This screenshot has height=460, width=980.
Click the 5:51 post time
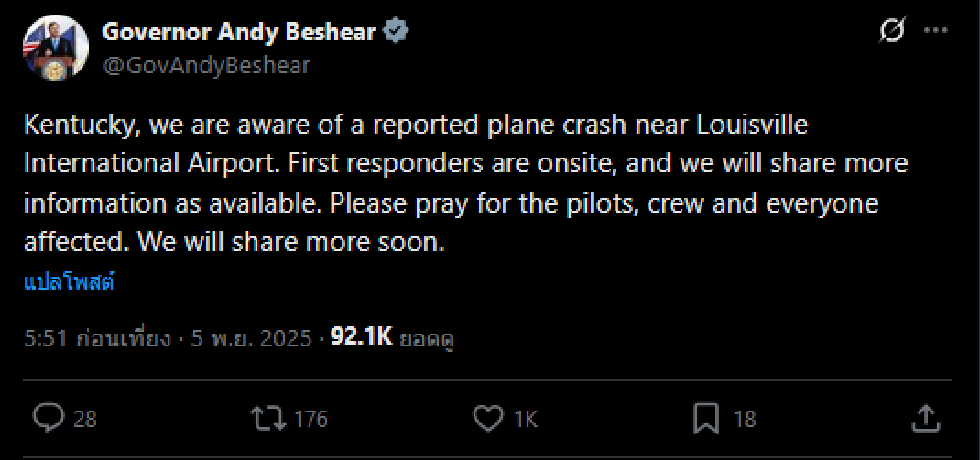(44, 338)
